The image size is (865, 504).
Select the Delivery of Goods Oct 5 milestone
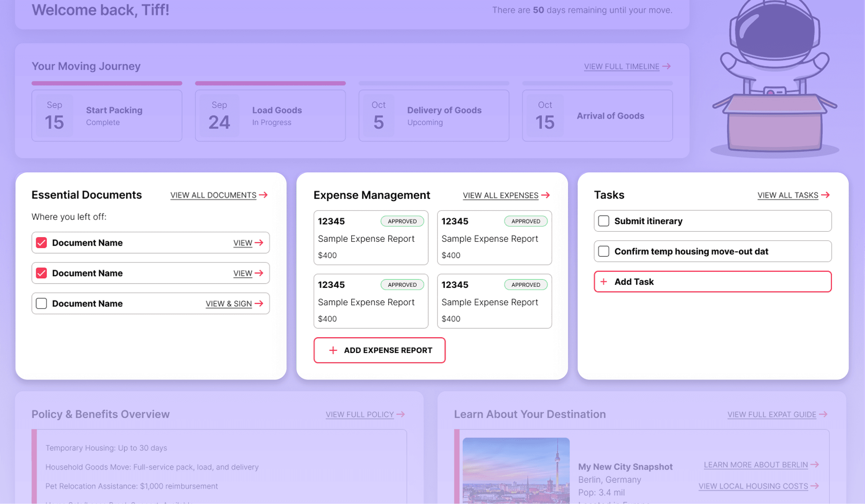pyautogui.click(x=434, y=115)
